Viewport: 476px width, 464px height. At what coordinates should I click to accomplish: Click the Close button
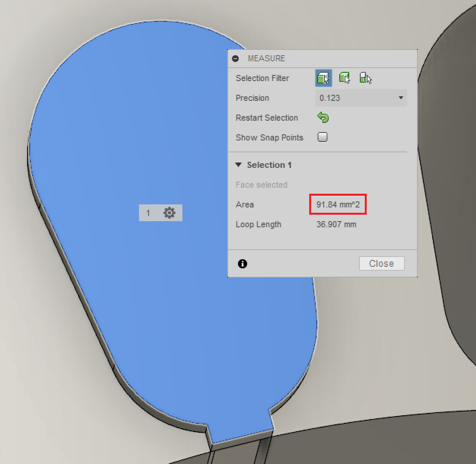pos(382,263)
